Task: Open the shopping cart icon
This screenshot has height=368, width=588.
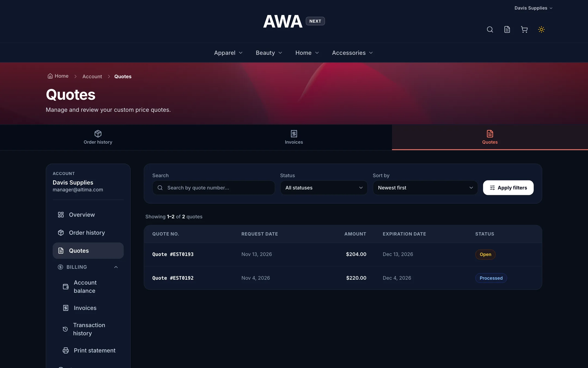Action: pos(524,29)
